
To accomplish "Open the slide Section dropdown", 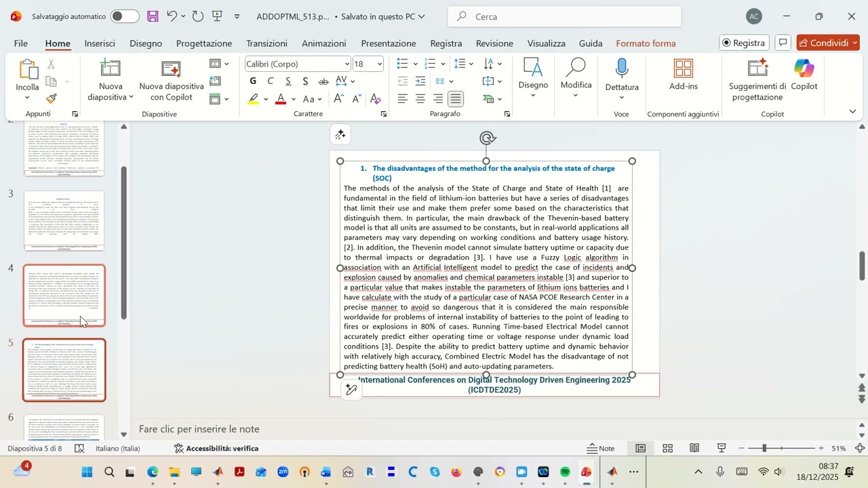I will pyautogui.click(x=219, y=99).
